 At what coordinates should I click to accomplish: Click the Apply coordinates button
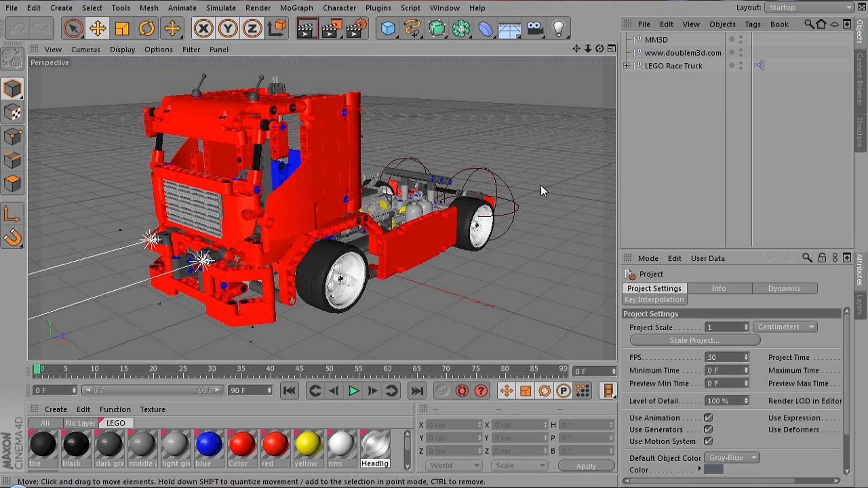click(586, 466)
